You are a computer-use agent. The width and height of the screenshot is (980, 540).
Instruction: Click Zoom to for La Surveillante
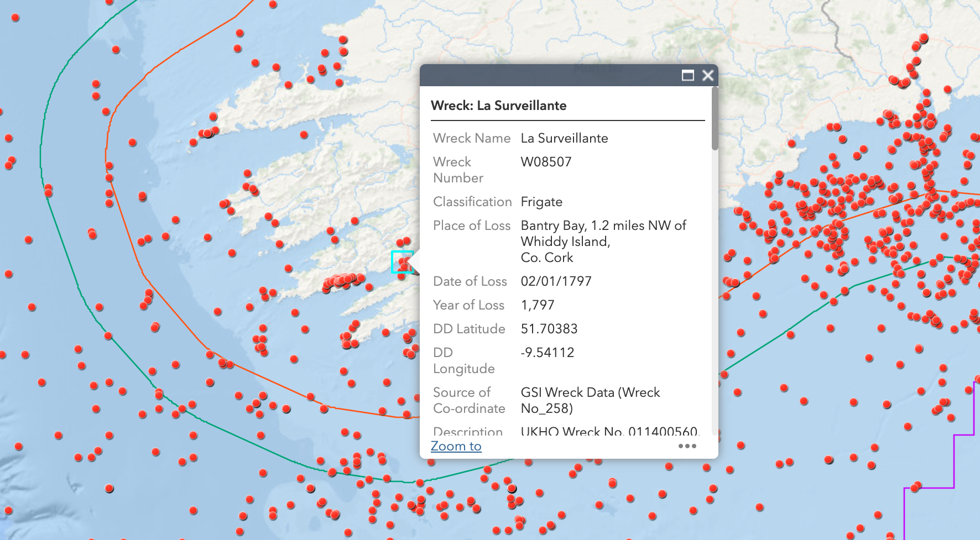click(x=456, y=446)
